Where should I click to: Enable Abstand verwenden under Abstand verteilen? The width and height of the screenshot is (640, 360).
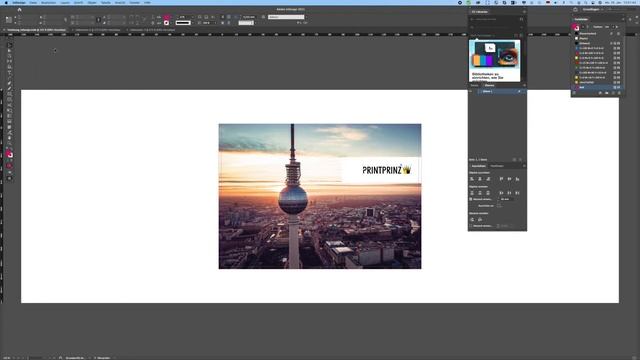tap(471, 226)
